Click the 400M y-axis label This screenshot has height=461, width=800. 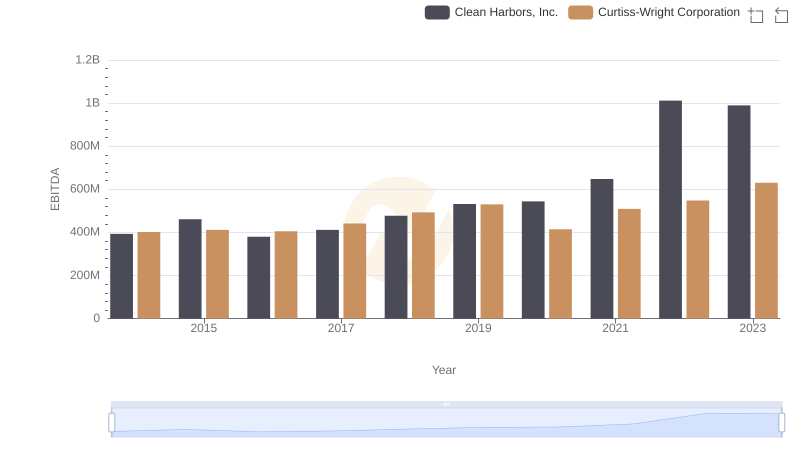(85, 232)
